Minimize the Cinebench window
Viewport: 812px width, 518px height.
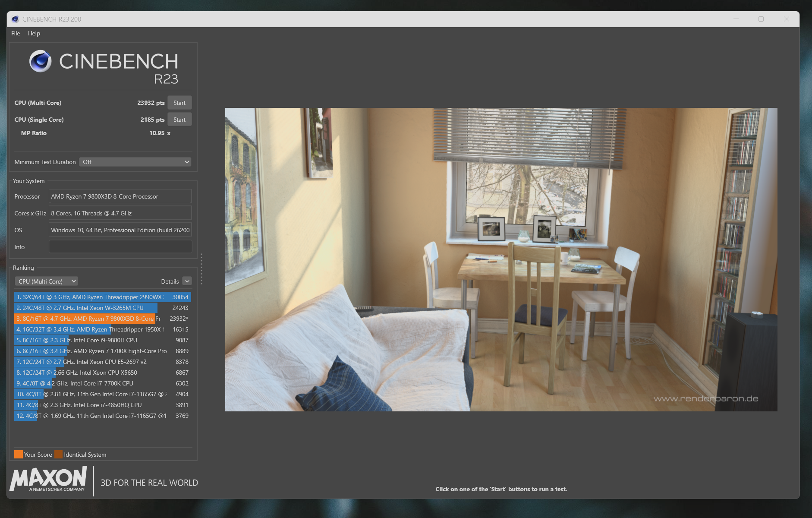point(736,19)
